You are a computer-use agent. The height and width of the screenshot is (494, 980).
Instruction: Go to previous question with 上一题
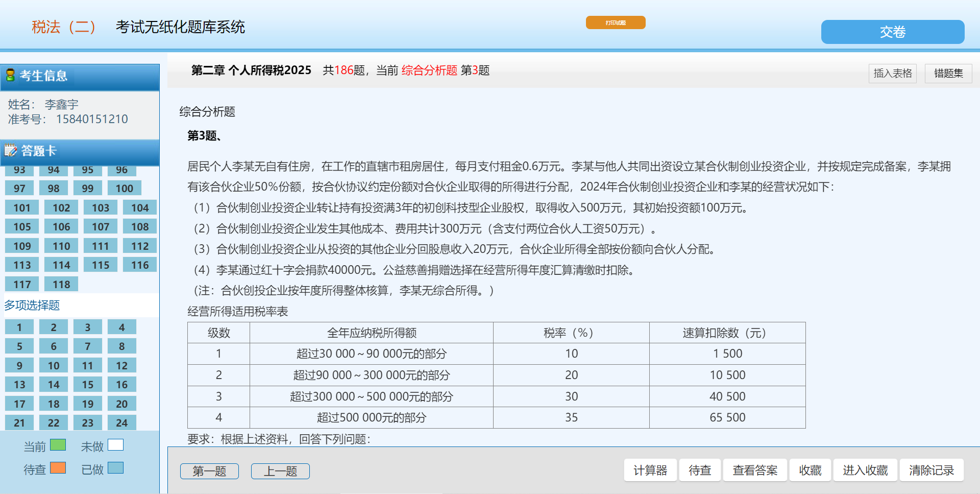pos(280,471)
